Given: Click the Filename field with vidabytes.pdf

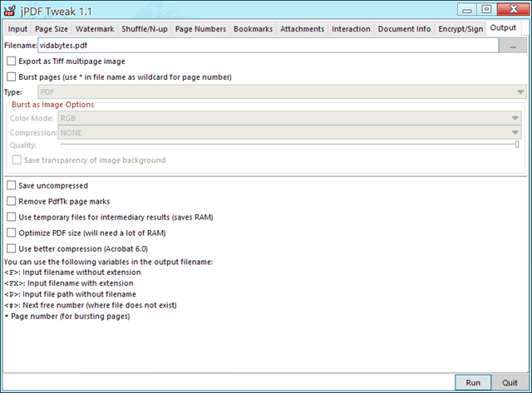Looking at the screenshot, I should click(x=268, y=46).
